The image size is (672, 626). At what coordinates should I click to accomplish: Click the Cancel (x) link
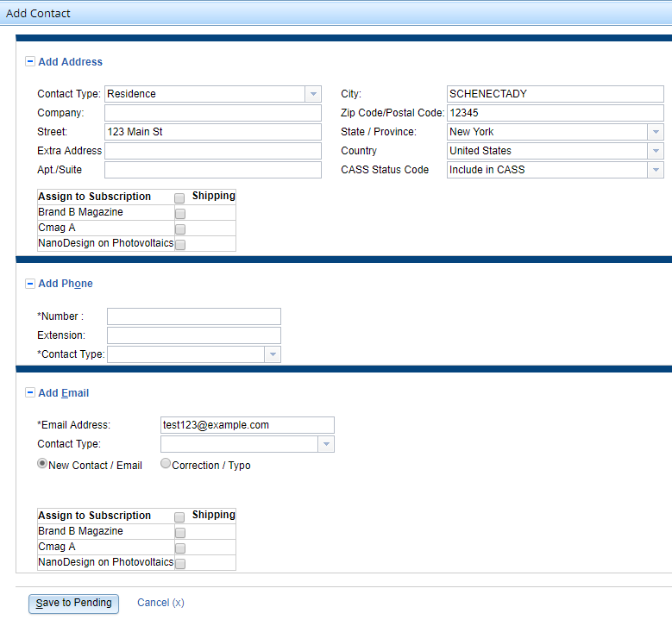(160, 603)
